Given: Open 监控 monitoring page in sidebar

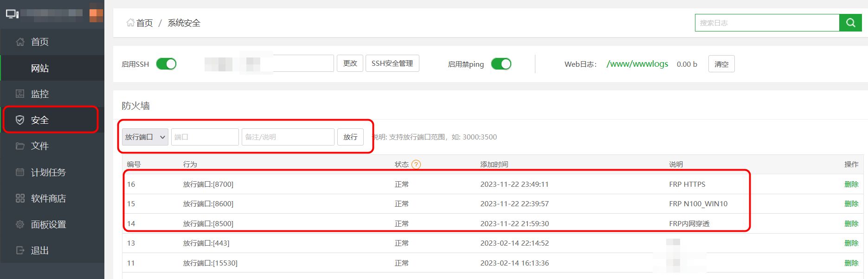Looking at the screenshot, I should (x=39, y=94).
